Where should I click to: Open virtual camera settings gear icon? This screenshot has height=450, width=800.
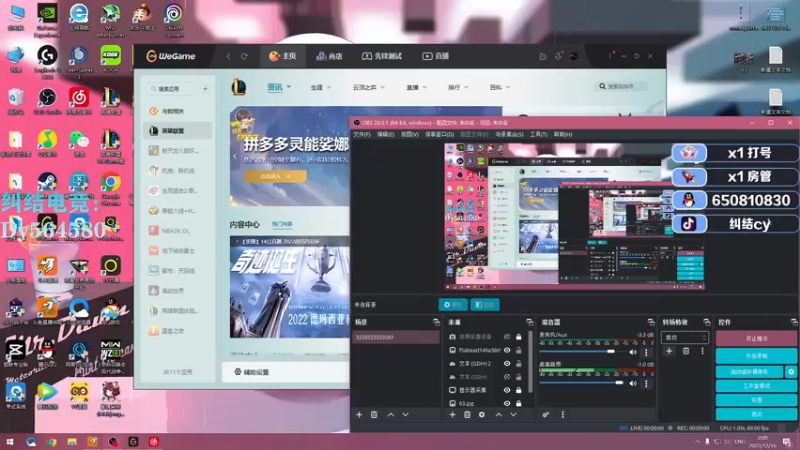click(791, 372)
